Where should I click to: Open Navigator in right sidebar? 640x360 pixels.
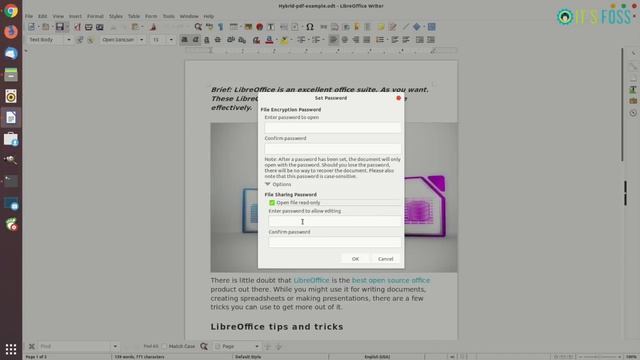point(633,113)
